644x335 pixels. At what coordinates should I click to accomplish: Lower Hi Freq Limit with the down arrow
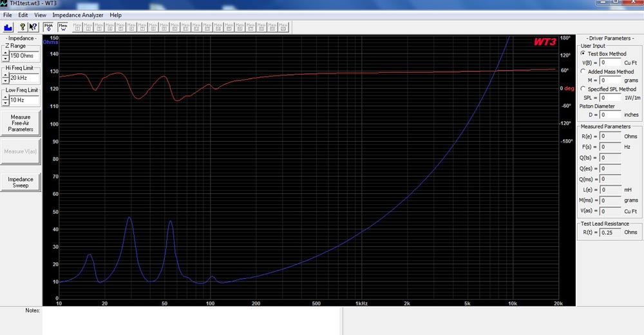pos(5,81)
